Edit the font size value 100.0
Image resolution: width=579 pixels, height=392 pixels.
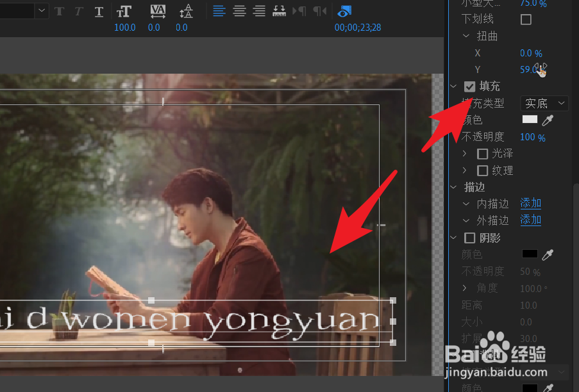coord(125,28)
